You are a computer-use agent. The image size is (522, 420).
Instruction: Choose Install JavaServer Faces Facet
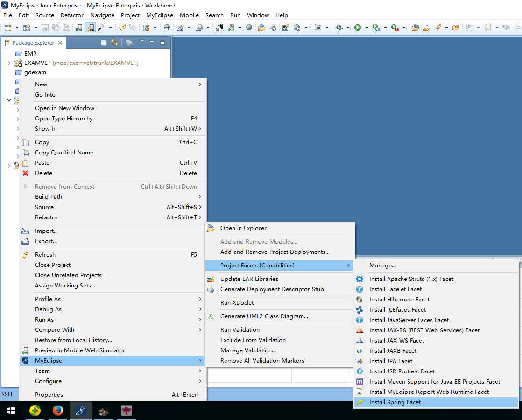click(x=436, y=320)
